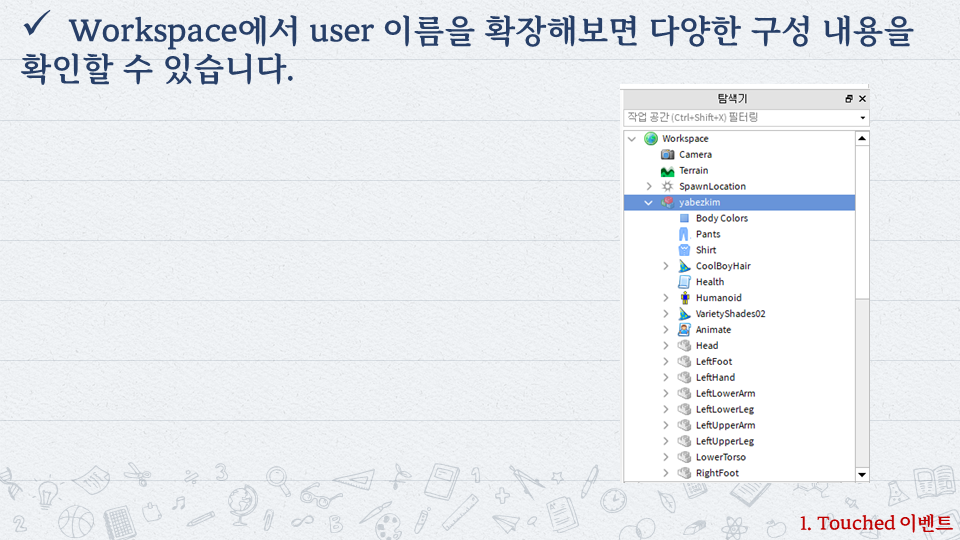
Task: Click the CoolBoyHair accessory icon
Action: (684, 266)
